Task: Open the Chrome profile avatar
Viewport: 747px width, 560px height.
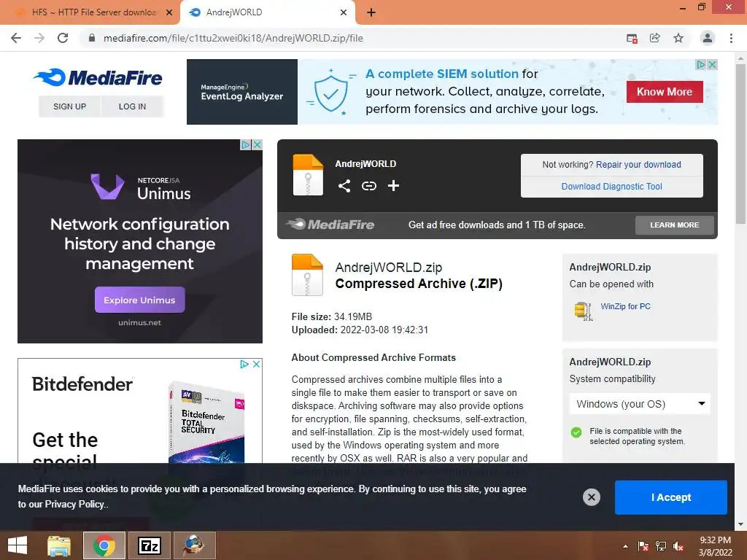Action: coord(708,38)
